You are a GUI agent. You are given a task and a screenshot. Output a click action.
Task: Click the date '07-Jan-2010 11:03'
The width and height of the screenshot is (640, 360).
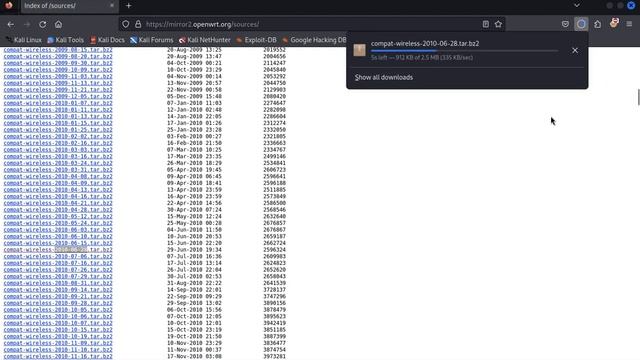pyautogui.click(x=194, y=103)
